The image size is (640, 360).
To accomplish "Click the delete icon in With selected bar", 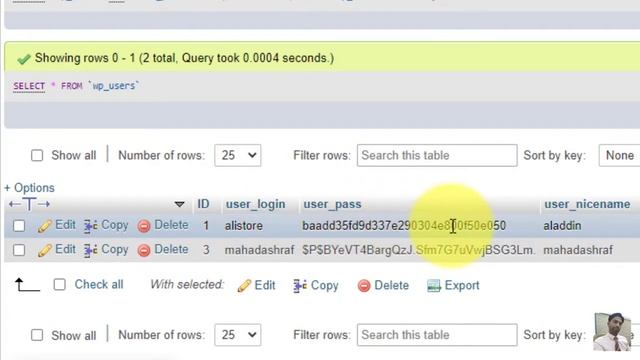I will 364,286.
